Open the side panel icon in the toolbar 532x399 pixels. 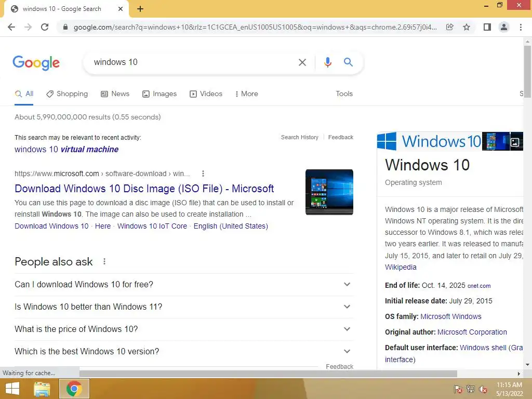[x=487, y=27]
